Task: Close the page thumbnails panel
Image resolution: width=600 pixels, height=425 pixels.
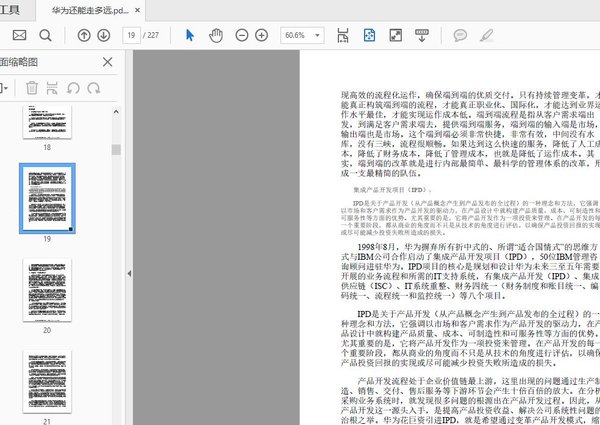Action: pos(108,62)
